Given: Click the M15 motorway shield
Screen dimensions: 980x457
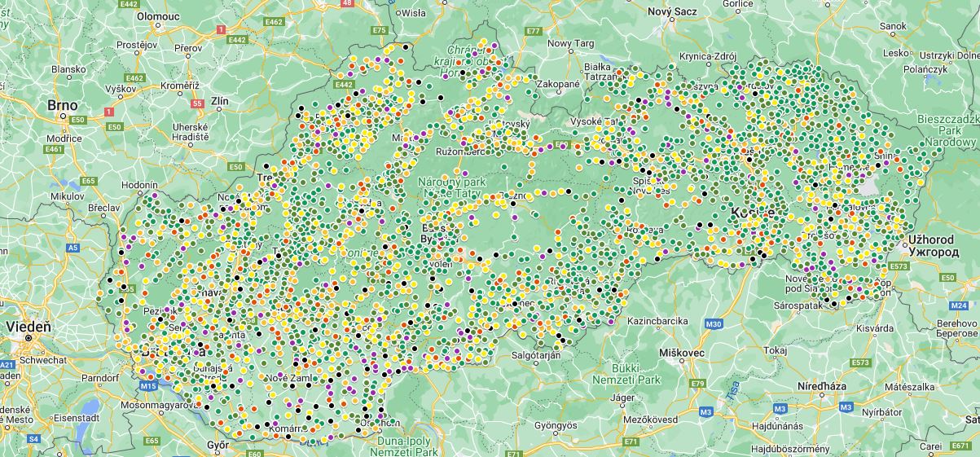Looking at the screenshot, I should point(147,385).
